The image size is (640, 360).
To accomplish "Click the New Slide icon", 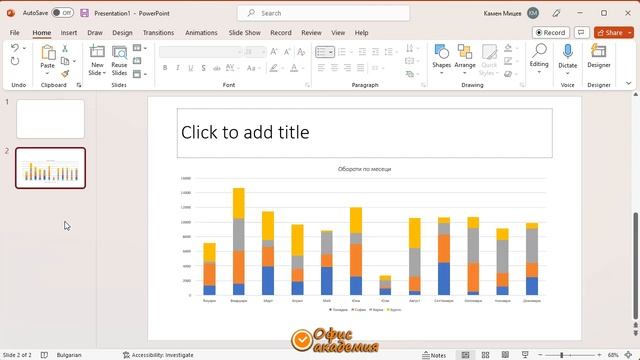I will pyautogui.click(x=97, y=52).
